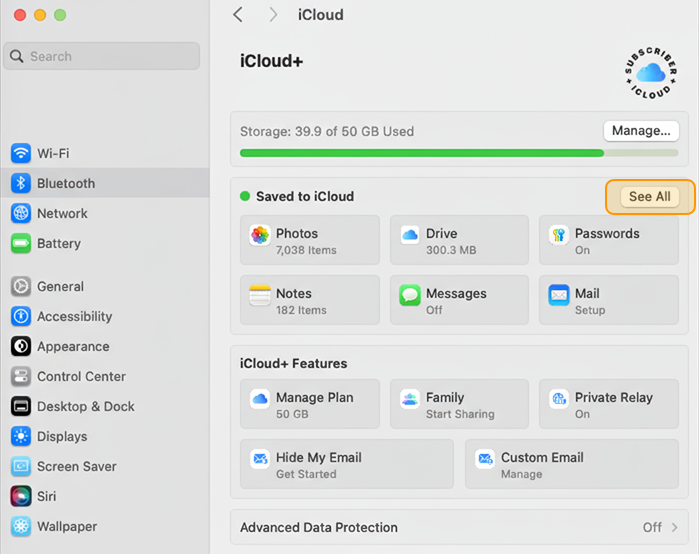The height and width of the screenshot is (554, 699).
Task: Go back with the left chevron
Action: click(x=238, y=15)
